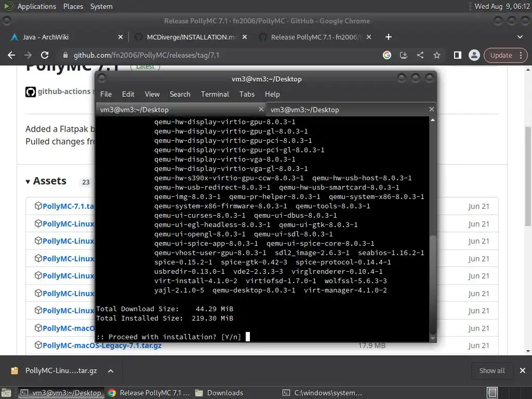Screen dimensions: 532x399
Task: Open the terminal Edit menu
Action: (128, 95)
